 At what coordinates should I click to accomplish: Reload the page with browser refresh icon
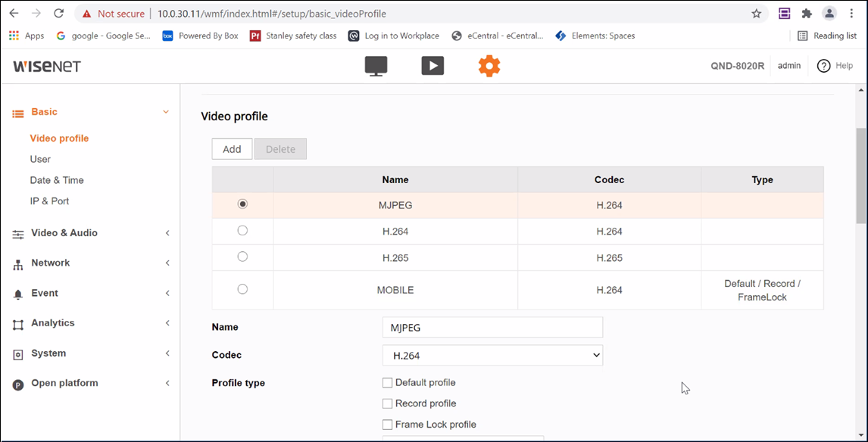[59, 14]
